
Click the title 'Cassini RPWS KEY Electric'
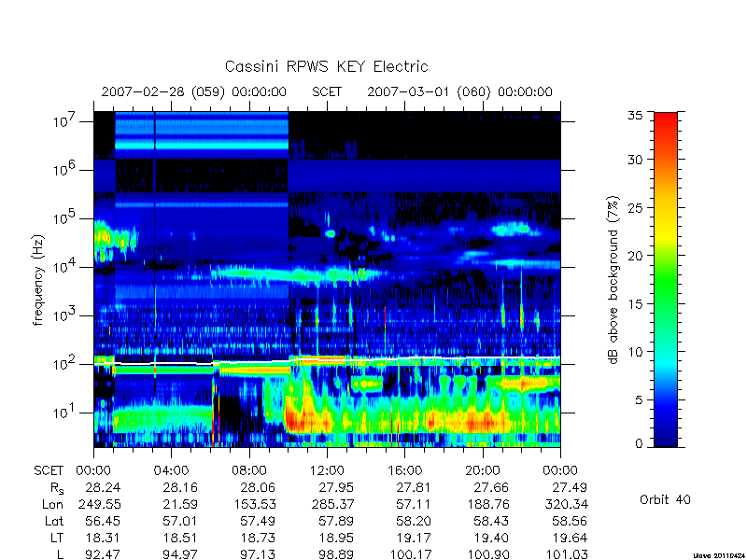pyautogui.click(x=326, y=66)
